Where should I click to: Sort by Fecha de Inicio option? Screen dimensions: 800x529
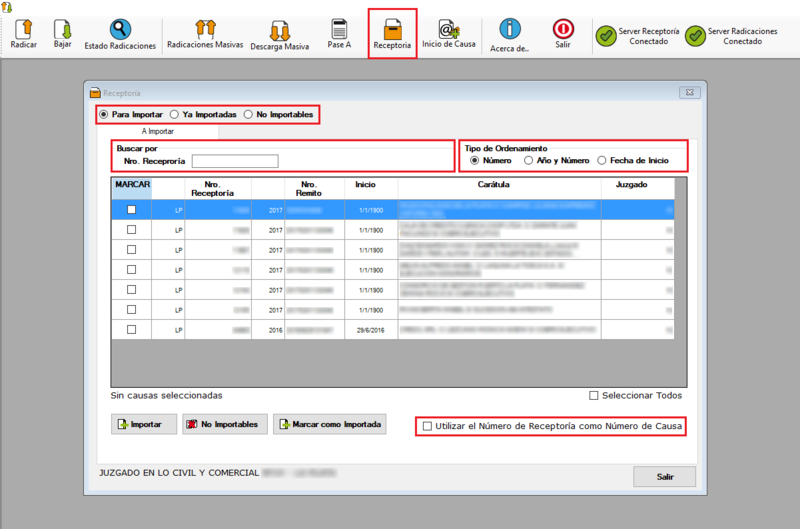click(602, 160)
